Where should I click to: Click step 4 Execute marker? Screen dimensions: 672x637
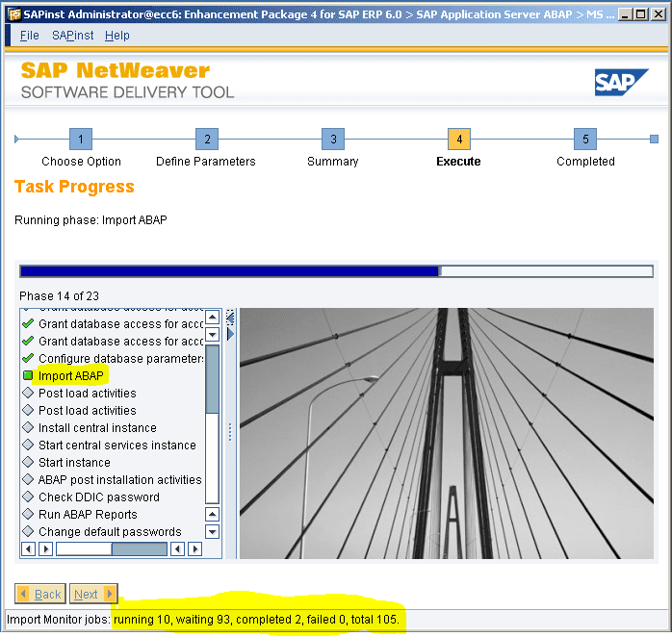click(459, 139)
